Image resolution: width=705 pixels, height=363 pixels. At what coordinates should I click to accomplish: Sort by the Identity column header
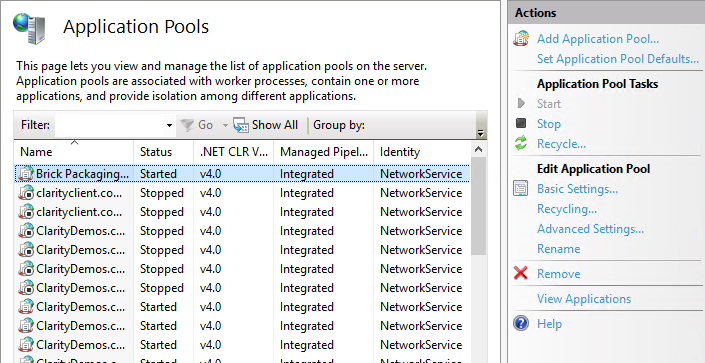pyautogui.click(x=422, y=152)
